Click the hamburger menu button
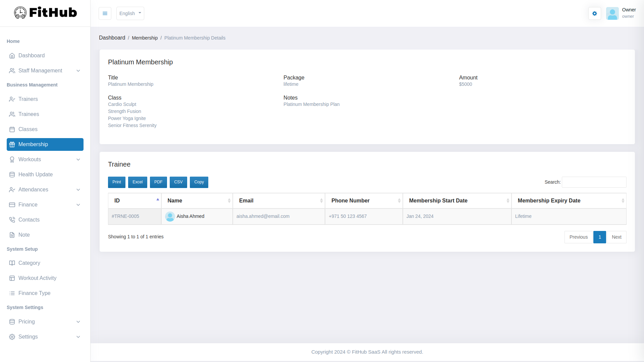 coord(105,13)
